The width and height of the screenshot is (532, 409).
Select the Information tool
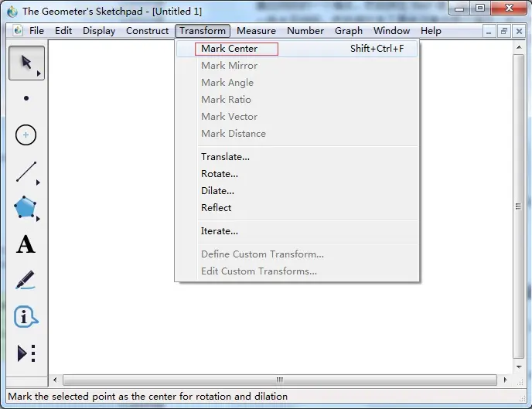click(x=26, y=317)
